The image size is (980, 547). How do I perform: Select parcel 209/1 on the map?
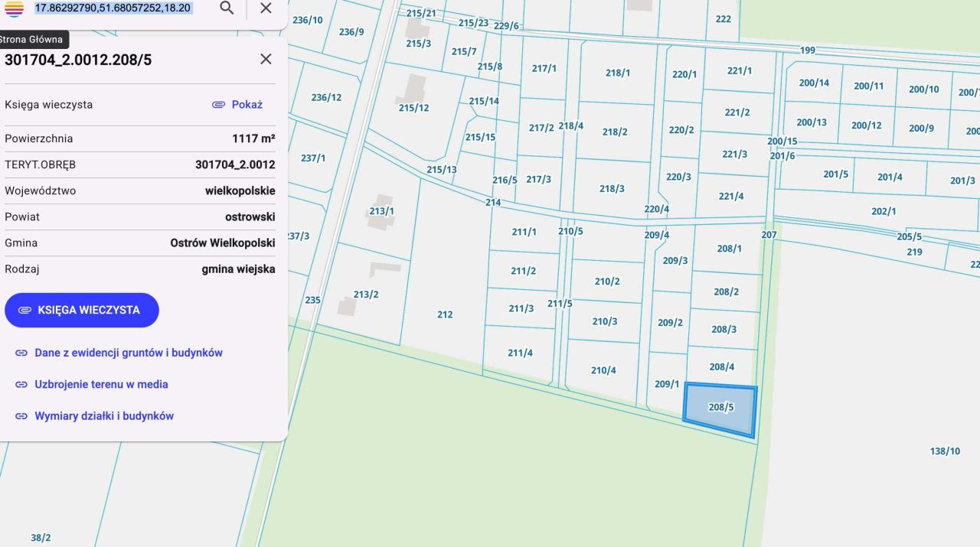pos(667,384)
